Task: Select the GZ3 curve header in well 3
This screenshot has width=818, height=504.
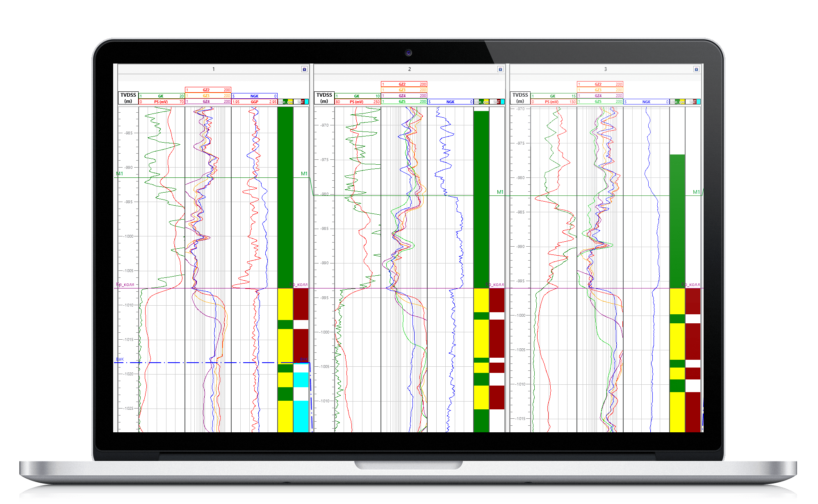Action: [x=600, y=90]
